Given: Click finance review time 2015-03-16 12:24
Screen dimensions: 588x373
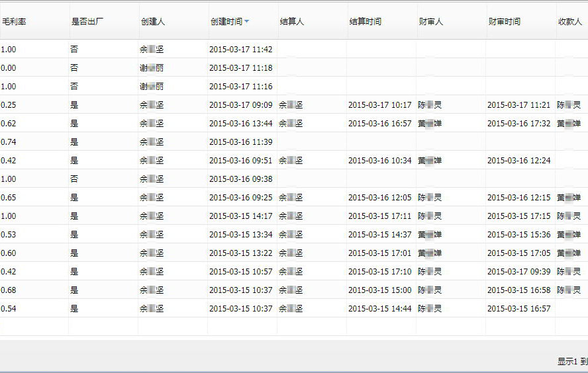Looking at the screenshot, I should pyautogui.click(x=518, y=161).
